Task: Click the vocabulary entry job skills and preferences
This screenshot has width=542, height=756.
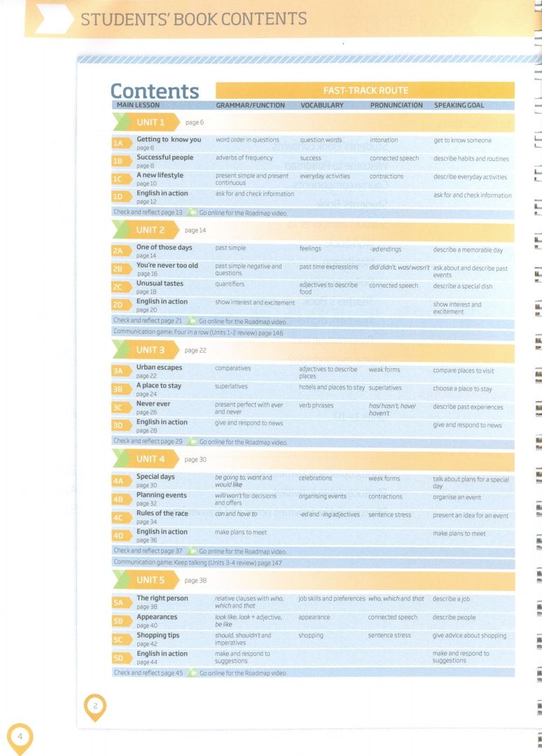Action: [x=332, y=598]
